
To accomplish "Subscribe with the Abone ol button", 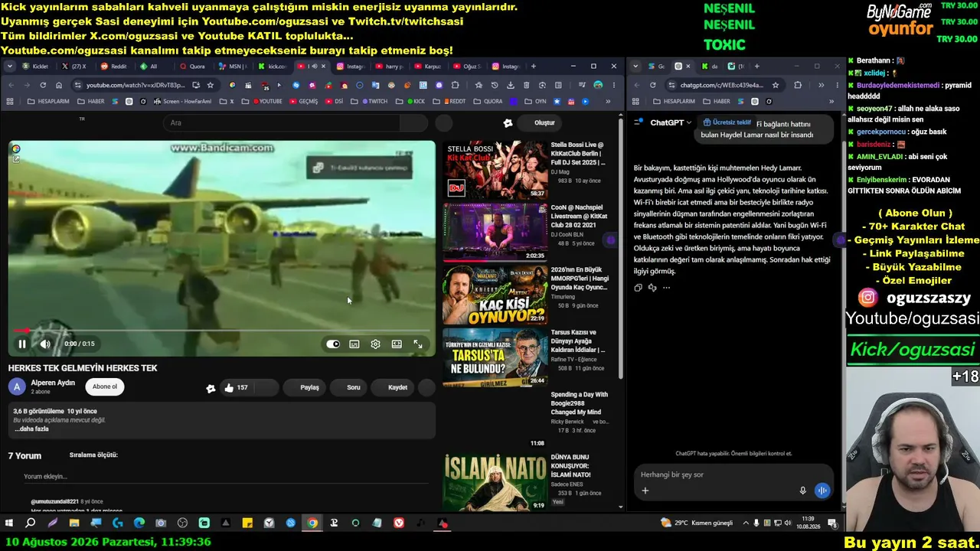I will [105, 386].
